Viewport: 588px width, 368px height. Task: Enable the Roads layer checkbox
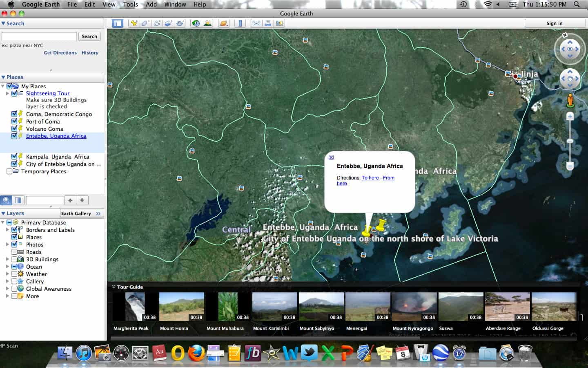14,252
